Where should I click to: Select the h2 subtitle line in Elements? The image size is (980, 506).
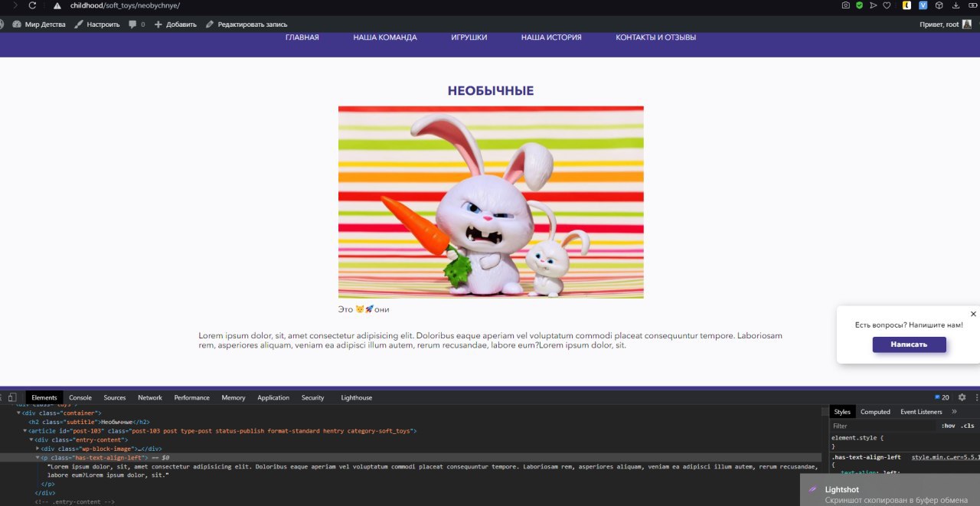tap(89, 422)
